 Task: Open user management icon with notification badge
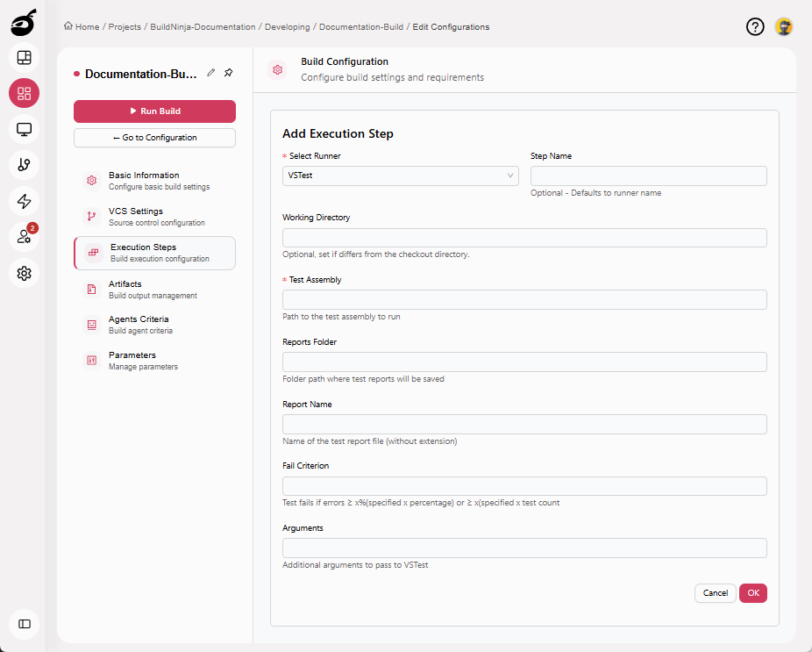click(25, 237)
